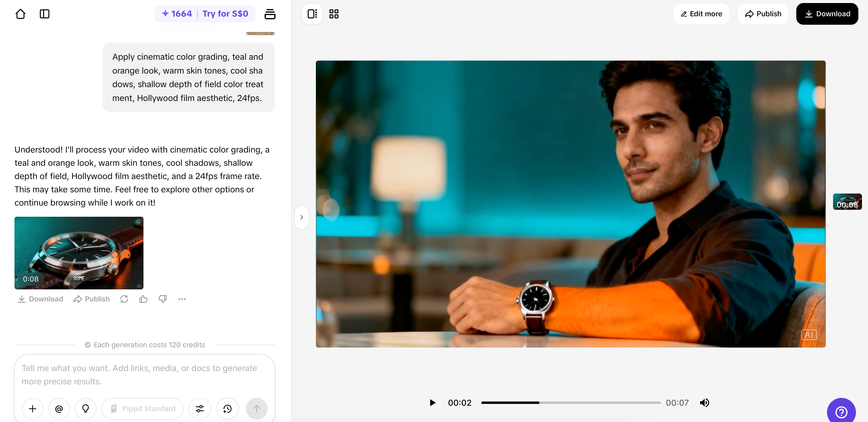Click the video playback progress bar
The image size is (868, 422).
pyautogui.click(x=571, y=402)
